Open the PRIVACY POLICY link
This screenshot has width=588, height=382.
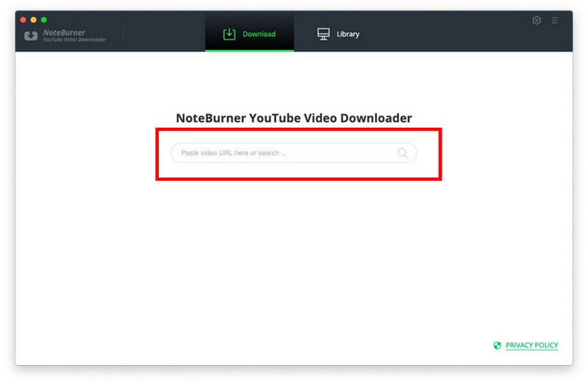coord(531,345)
